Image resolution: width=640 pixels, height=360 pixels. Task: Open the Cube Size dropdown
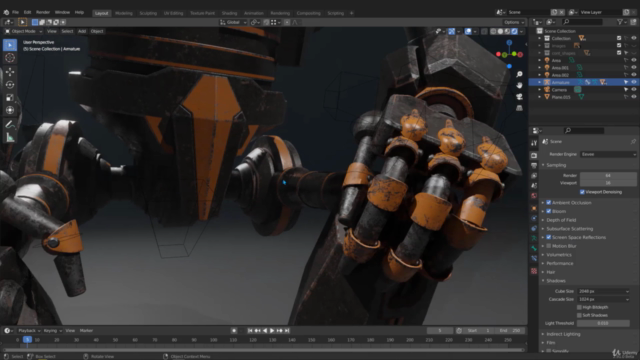[603, 291]
